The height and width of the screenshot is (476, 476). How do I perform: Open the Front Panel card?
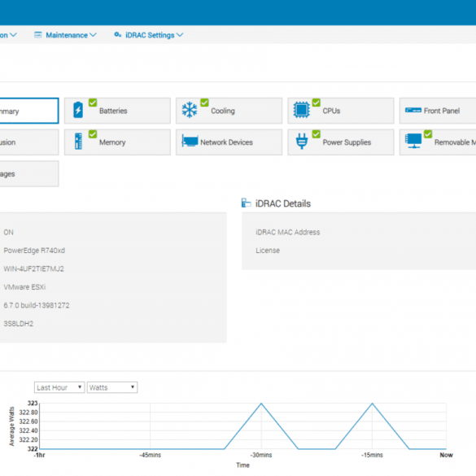tap(438, 111)
